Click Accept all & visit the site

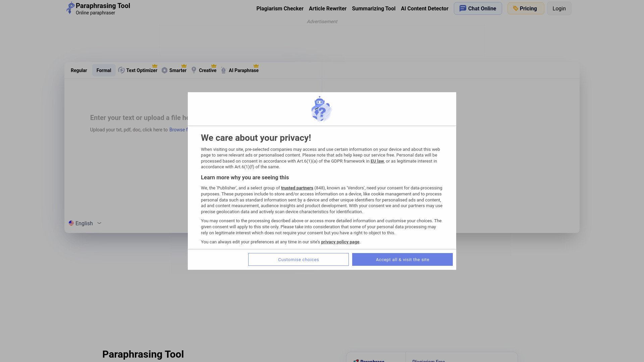[402, 259]
